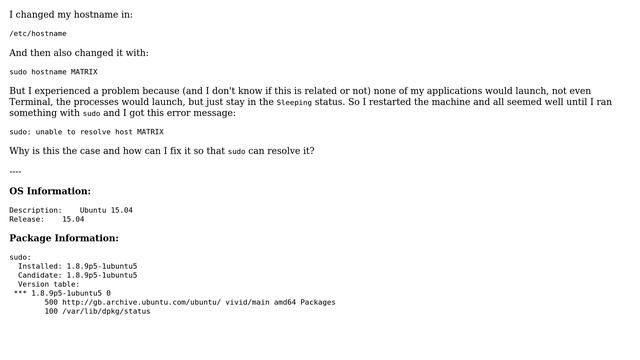This screenshot has height=360, width=640.
Task: Click the 'I changed my hostname in:' sentence
Action: pyautogui.click(x=71, y=15)
